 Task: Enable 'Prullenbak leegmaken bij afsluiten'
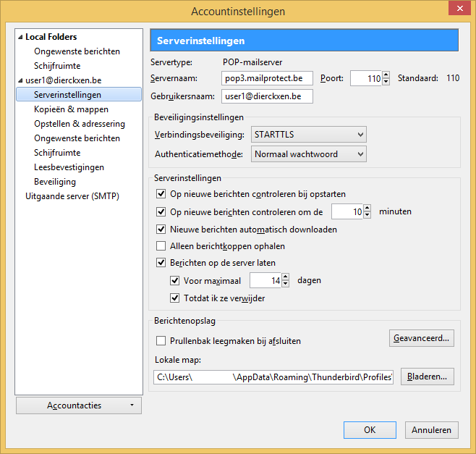[161, 340]
